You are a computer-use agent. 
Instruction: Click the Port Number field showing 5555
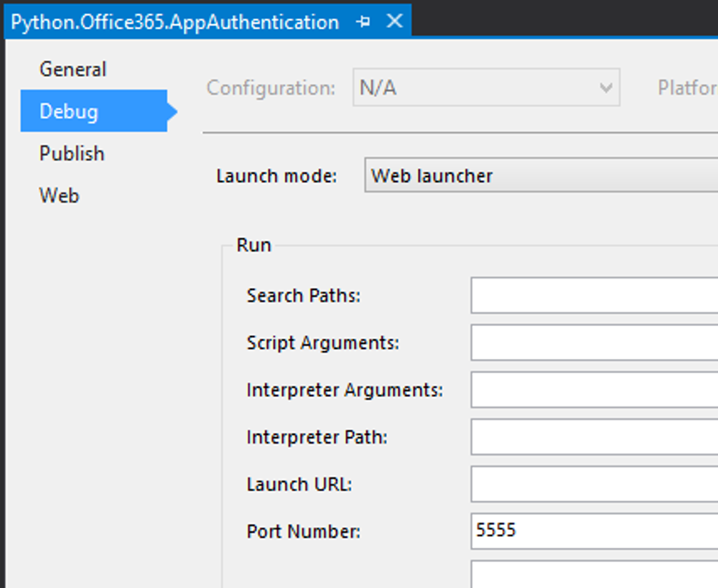(593, 531)
